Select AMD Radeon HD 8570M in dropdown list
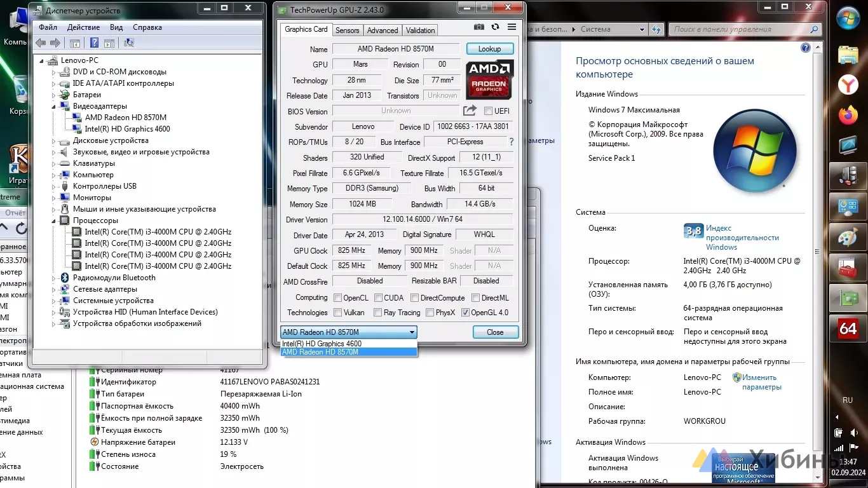The image size is (868, 488). point(348,352)
